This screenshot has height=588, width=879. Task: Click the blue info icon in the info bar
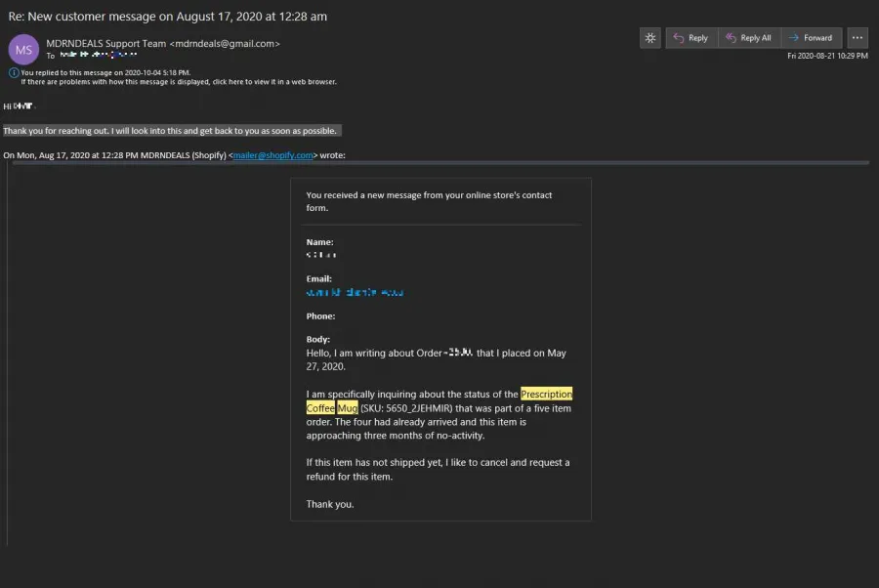click(x=14, y=72)
